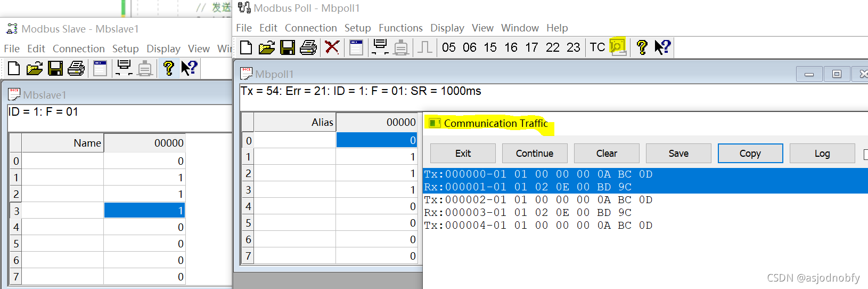Open Help menu in Modbus Poll
The height and width of the screenshot is (289, 868).
coord(557,28)
